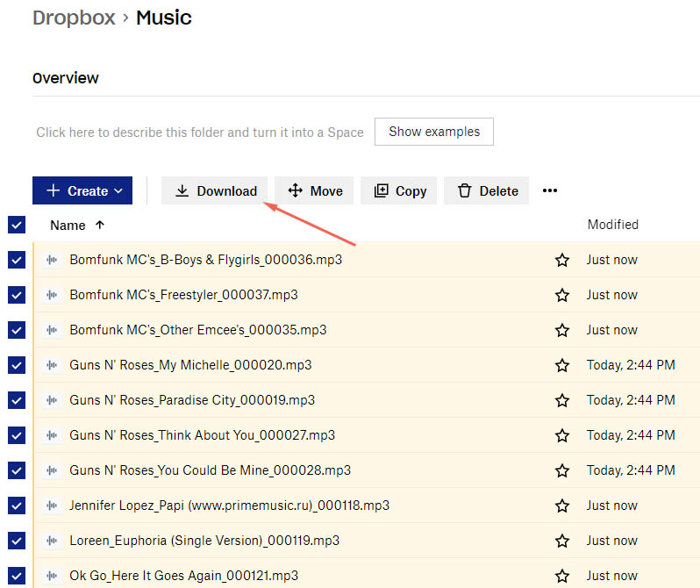Open Jennifer Lopez_Papi (www.primemusic.ru)_000118.mp3
This screenshot has width=700, height=588.
click(x=230, y=506)
